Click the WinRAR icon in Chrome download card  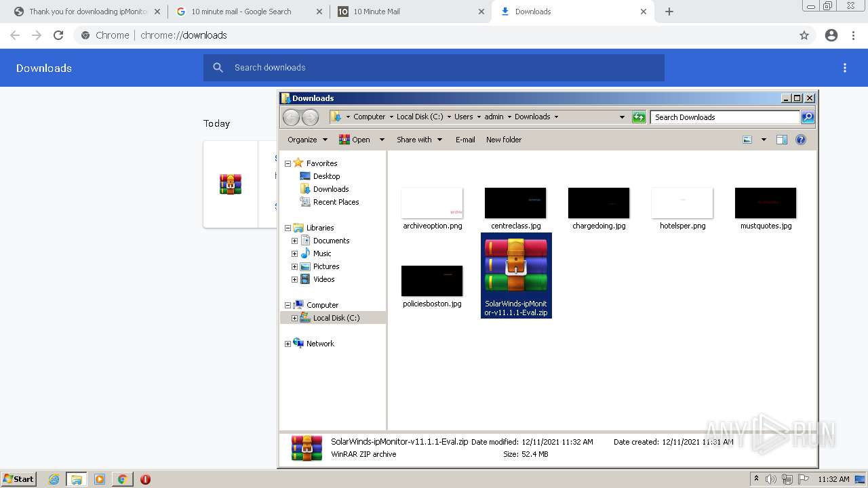click(231, 184)
